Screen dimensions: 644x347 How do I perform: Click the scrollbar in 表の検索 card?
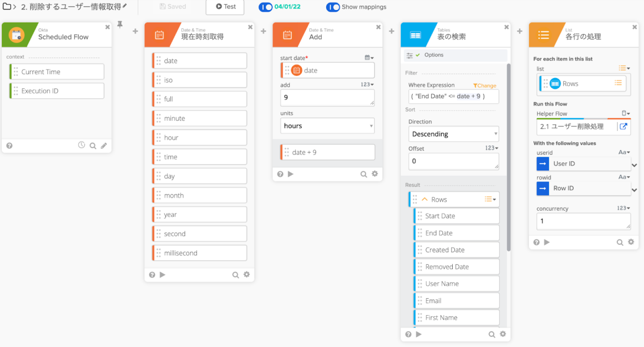pos(508,156)
